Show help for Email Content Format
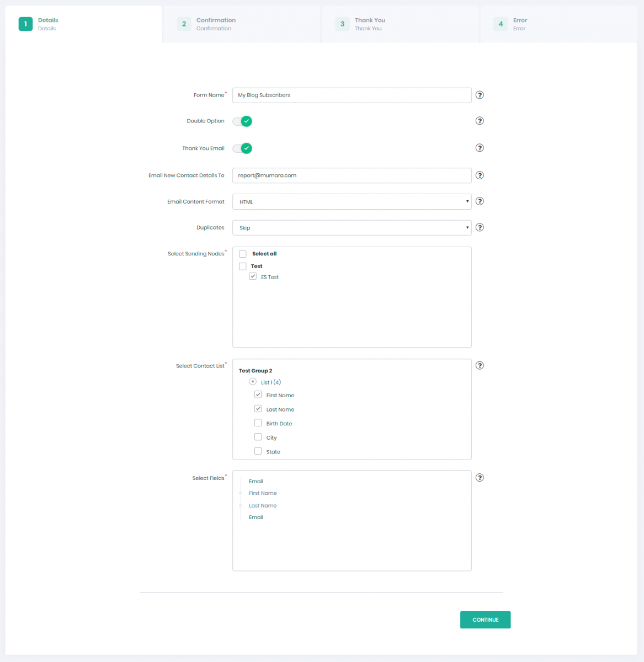Screen dimensions: 644x662 point(480,201)
